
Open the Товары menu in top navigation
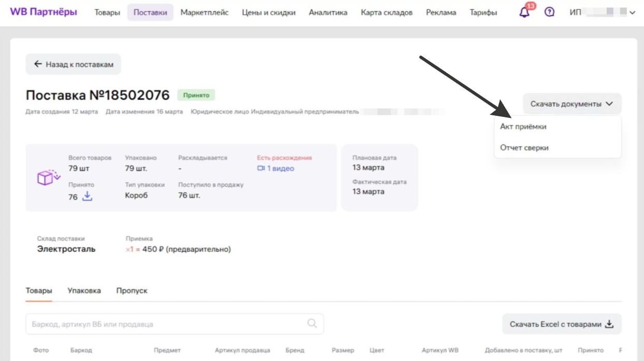pos(107,12)
